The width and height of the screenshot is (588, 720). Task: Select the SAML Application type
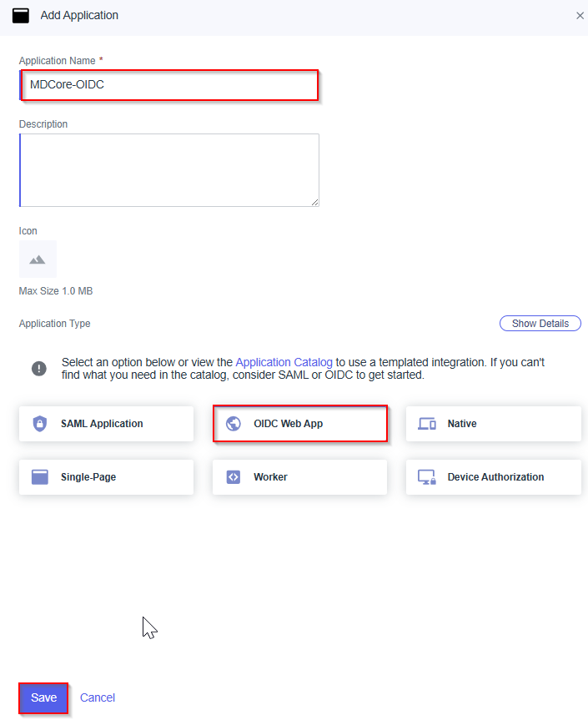point(106,424)
